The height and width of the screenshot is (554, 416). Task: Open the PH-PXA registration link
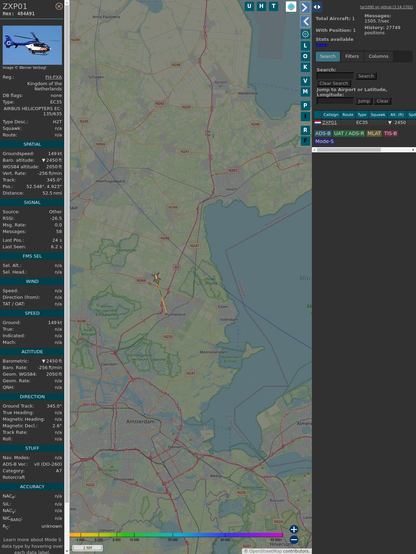click(x=53, y=77)
